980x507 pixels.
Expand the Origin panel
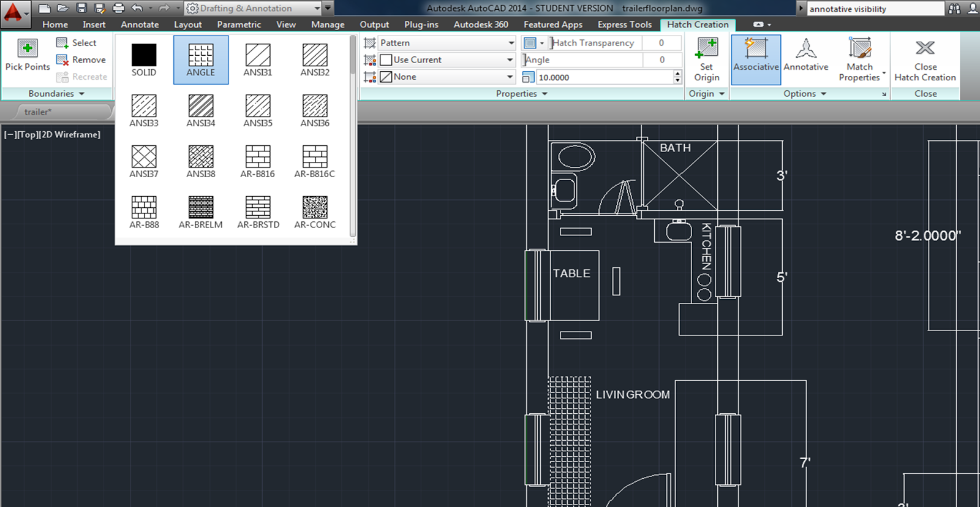tap(707, 94)
